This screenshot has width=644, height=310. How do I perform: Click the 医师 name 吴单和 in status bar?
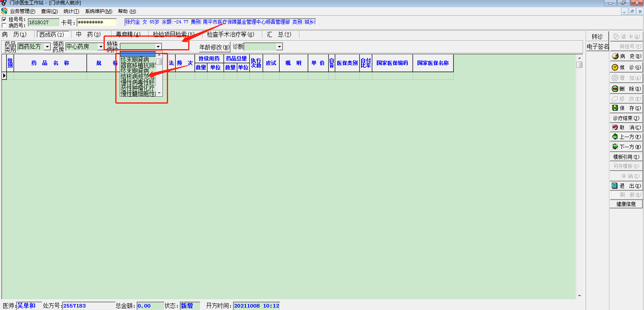coord(27,306)
